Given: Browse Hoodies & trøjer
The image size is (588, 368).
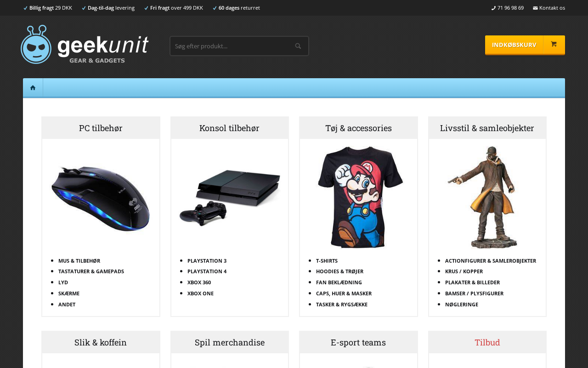Looking at the screenshot, I should point(339,271).
